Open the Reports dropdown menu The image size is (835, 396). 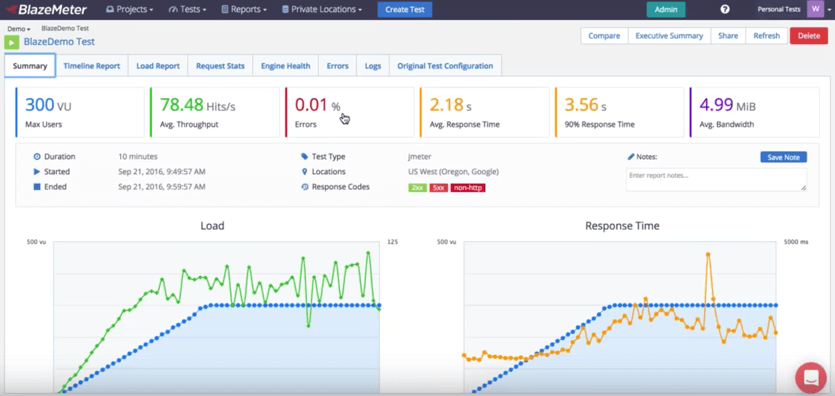click(x=244, y=9)
